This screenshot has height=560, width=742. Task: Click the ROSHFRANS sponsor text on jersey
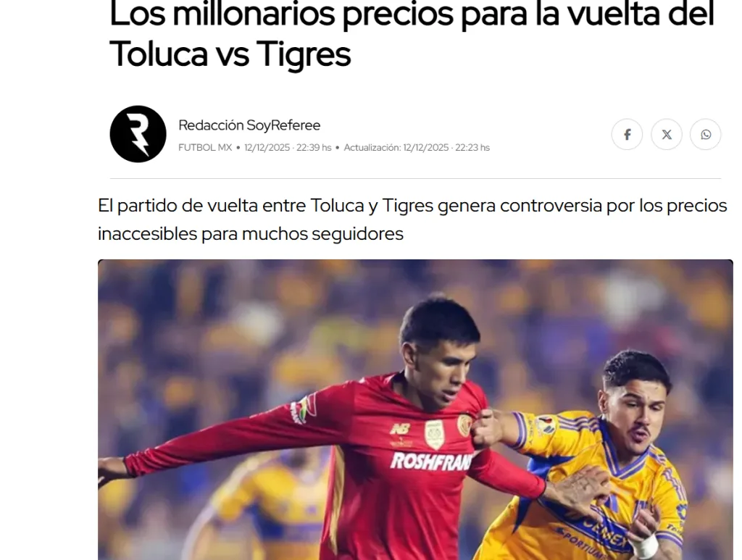click(431, 461)
